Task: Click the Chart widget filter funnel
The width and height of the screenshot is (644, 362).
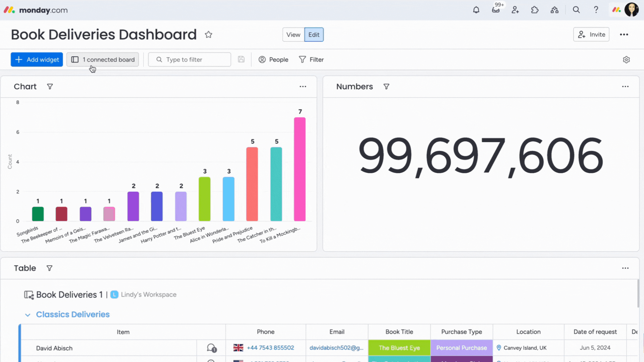Action: click(x=50, y=86)
